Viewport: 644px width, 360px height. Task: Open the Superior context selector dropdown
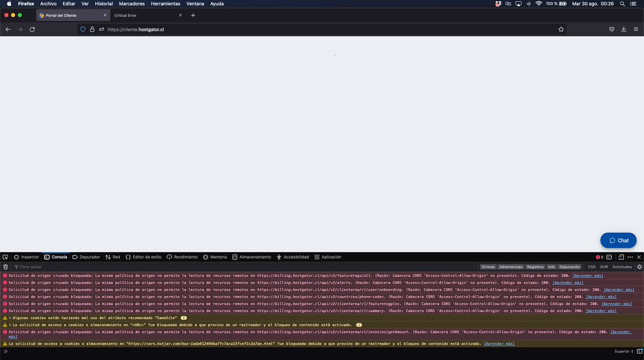pyautogui.click(x=624, y=351)
